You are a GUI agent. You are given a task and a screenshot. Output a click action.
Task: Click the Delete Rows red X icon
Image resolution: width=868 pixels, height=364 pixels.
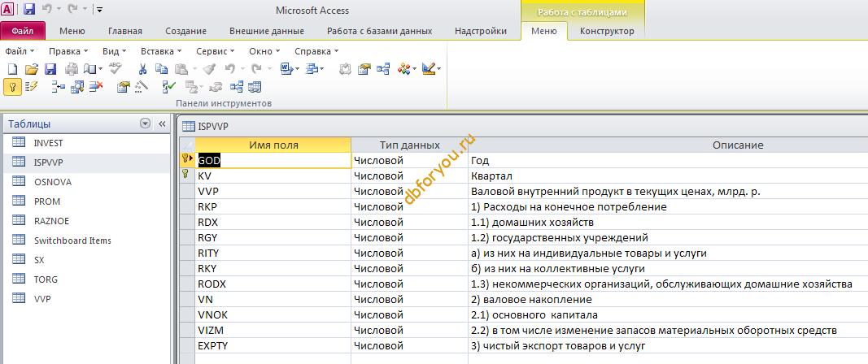tap(96, 86)
